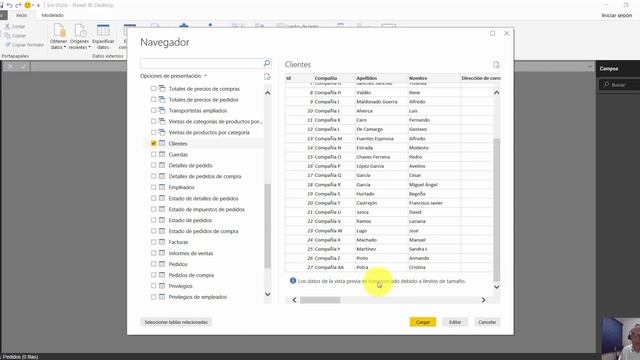Image resolution: width=640 pixels, height=360 pixels.
Task: Click the Cargar button
Action: tap(423, 322)
